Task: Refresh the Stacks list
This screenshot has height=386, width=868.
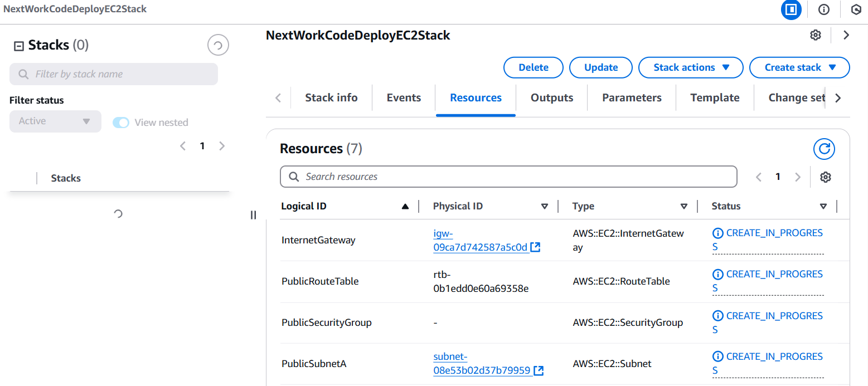Action: tap(218, 45)
